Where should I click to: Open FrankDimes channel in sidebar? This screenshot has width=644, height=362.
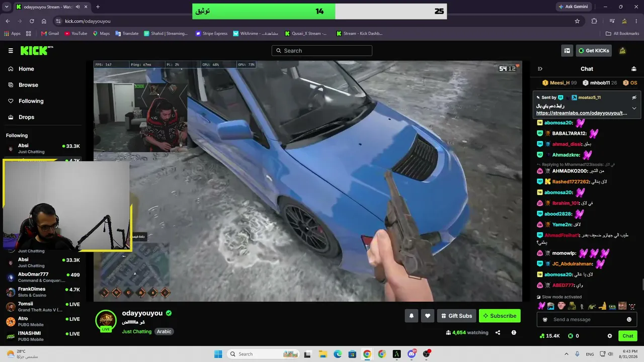(43, 292)
